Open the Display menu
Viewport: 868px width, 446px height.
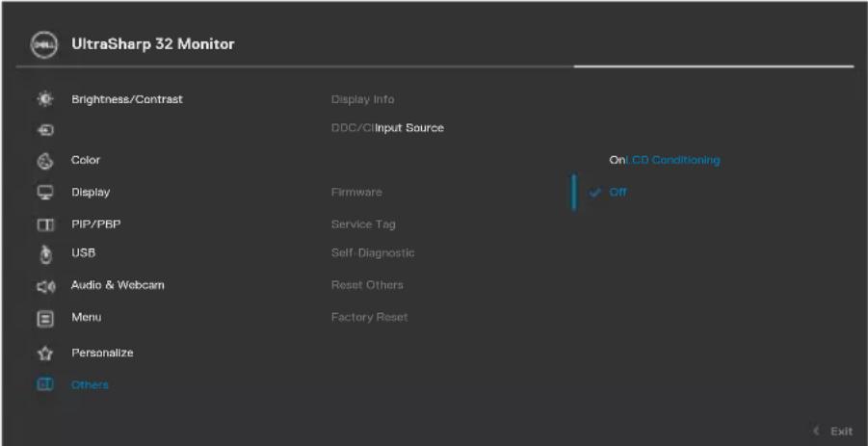91,192
